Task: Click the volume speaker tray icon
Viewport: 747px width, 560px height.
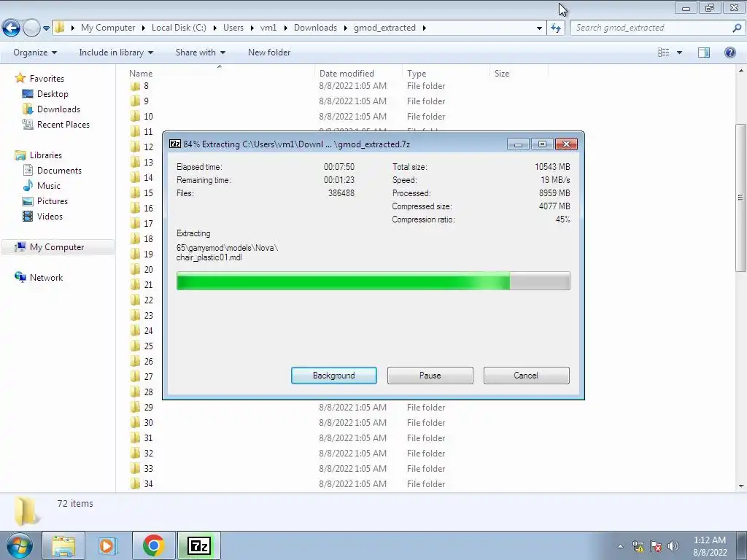Action: click(673, 546)
